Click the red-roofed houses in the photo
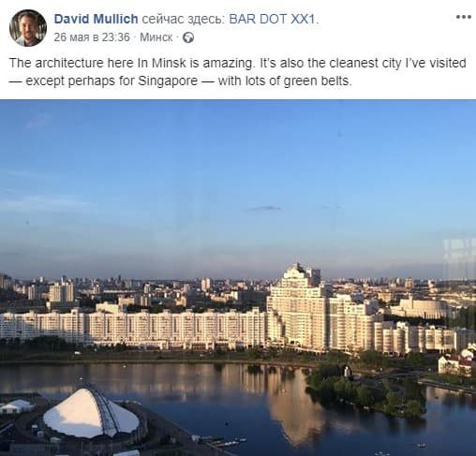 (457, 360)
